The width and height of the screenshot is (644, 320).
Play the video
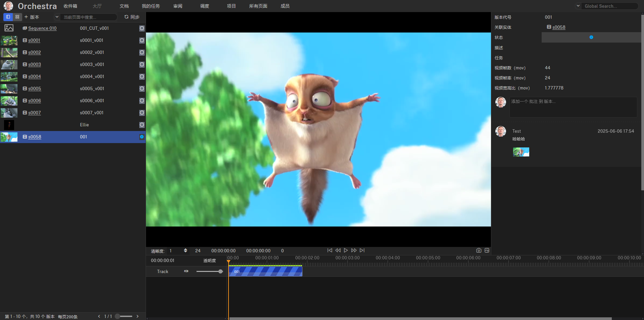(x=346, y=250)
